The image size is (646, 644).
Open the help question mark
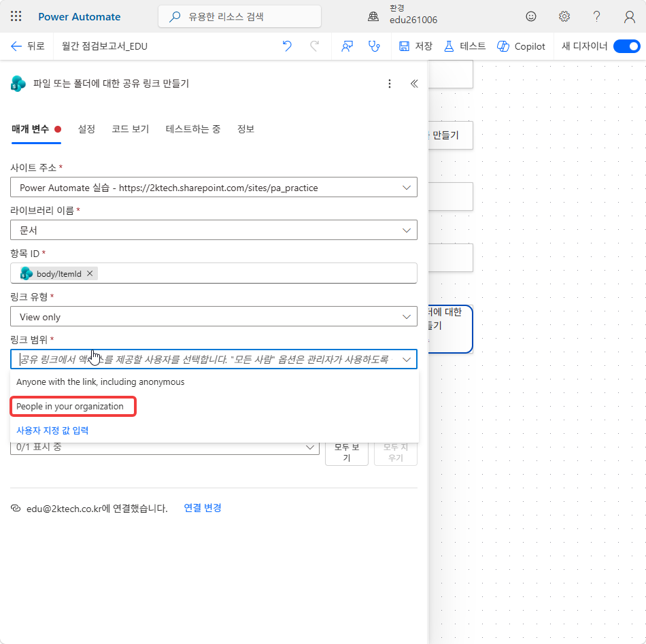tap(596, 16)
